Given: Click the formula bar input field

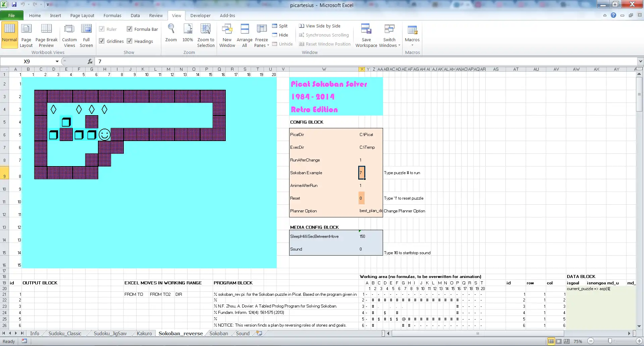Looking at the screenshot, I should pyautogui.click(x=367, y=61).
